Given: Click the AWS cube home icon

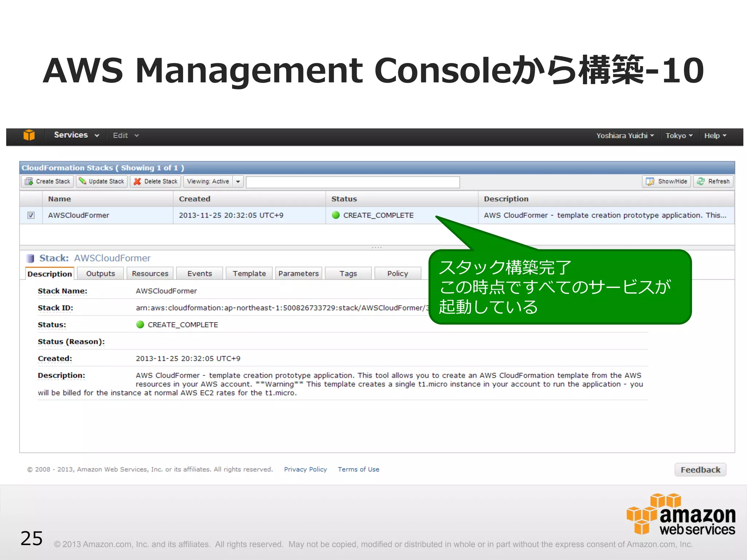Looking at the screenshot, I should coord(29,135).
